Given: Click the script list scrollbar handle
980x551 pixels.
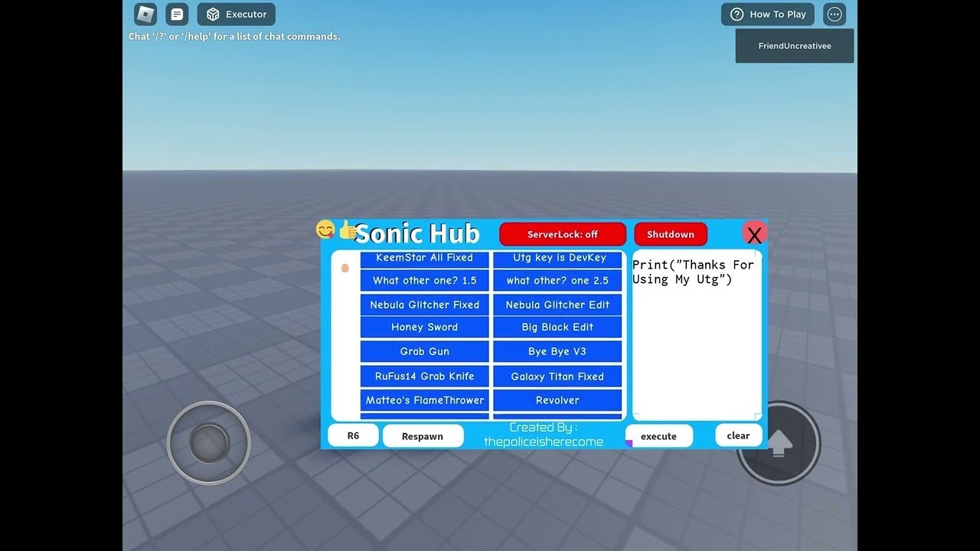Looking at the screenshot, I should [x=345, y=268].
